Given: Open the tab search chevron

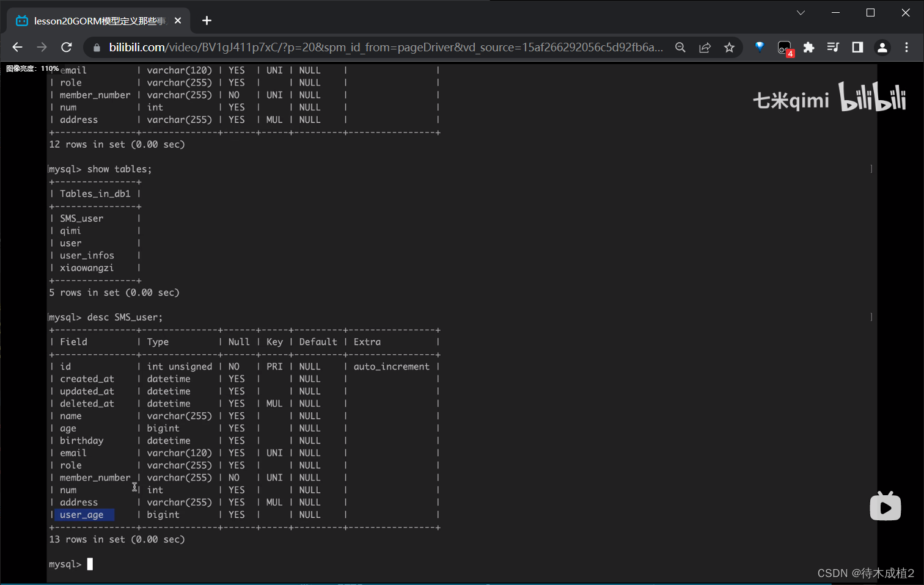Looking at the screenshot, I should [801, 13].
